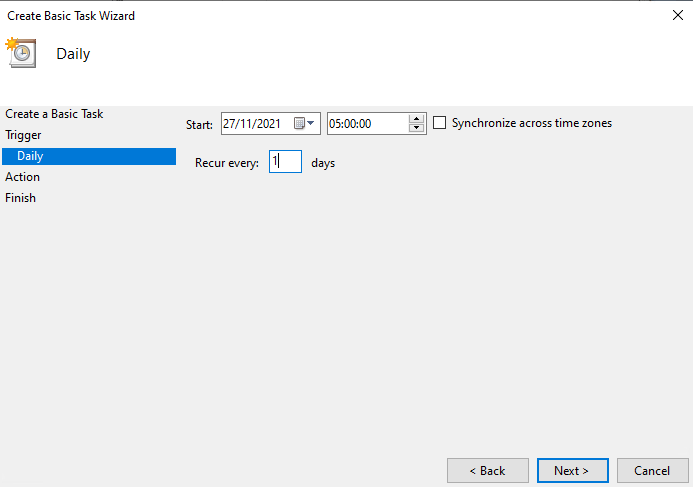Image resolution: width=693 pixels, height=487 pixels.
Task: Decrease start time with down arrow
Action: coord(416,128)
